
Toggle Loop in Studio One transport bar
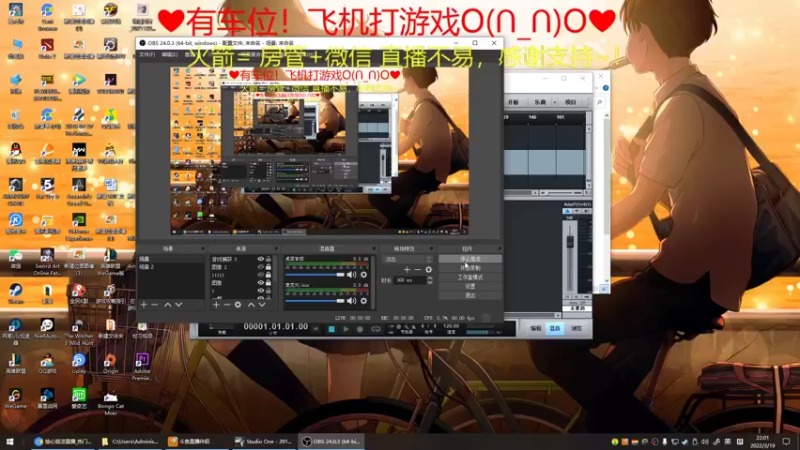coord(376,330)
